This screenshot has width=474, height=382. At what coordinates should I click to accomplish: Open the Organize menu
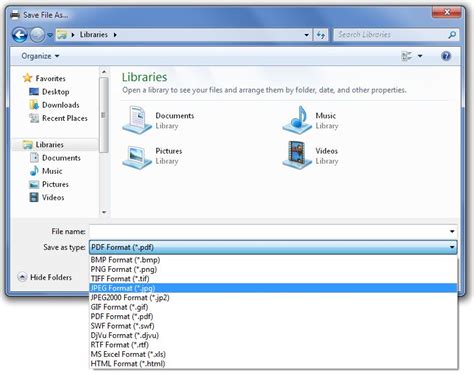point(40,56)
